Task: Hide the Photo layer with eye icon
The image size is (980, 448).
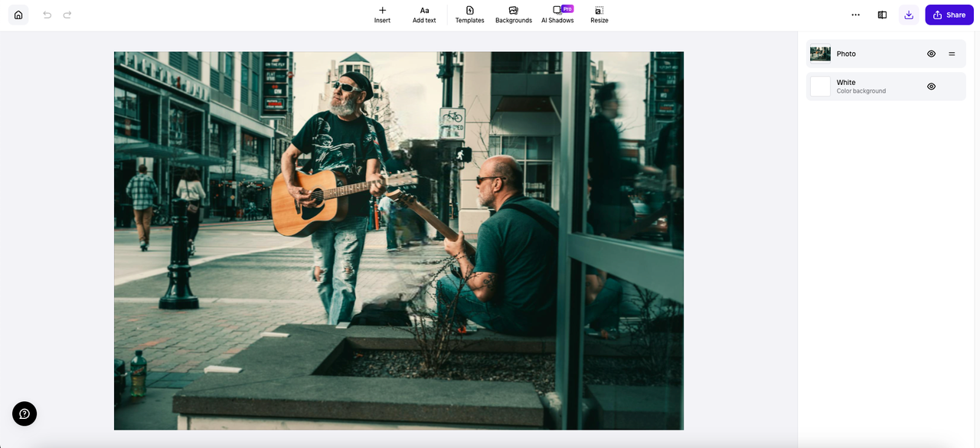Action: [932, 54]
